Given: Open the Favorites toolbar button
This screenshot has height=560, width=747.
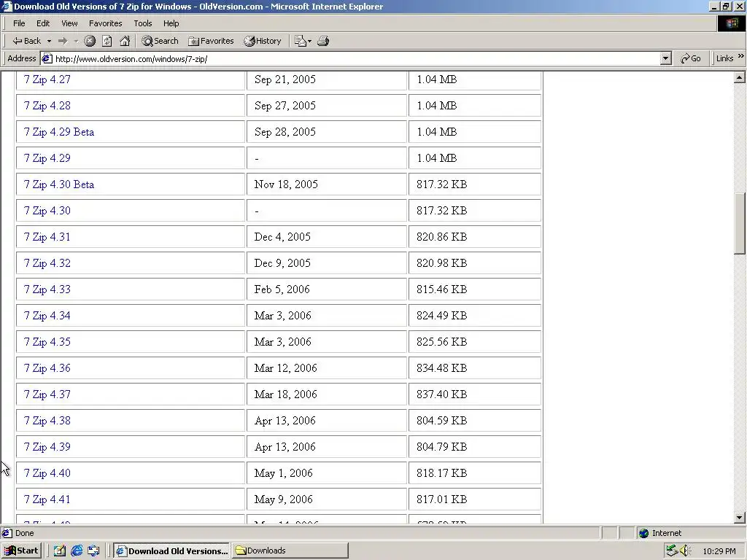Looking at the screenshot, I should coord(211,41).
